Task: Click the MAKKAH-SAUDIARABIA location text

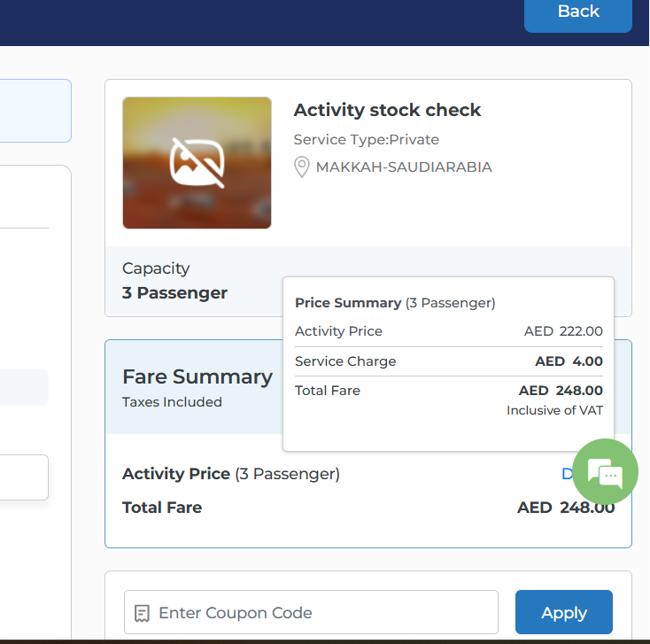Action: click(x=404, y=167)
